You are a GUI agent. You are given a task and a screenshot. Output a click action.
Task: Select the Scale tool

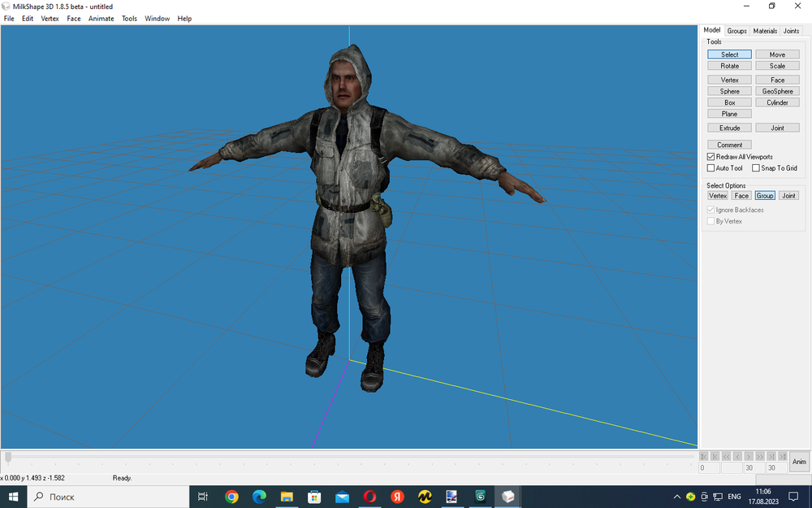[x=777, y=66]
